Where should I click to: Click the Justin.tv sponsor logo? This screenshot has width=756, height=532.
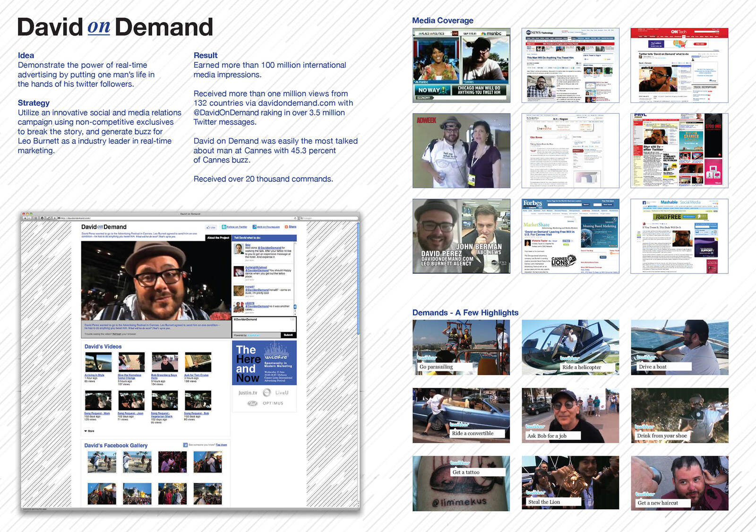pos(248,393)
